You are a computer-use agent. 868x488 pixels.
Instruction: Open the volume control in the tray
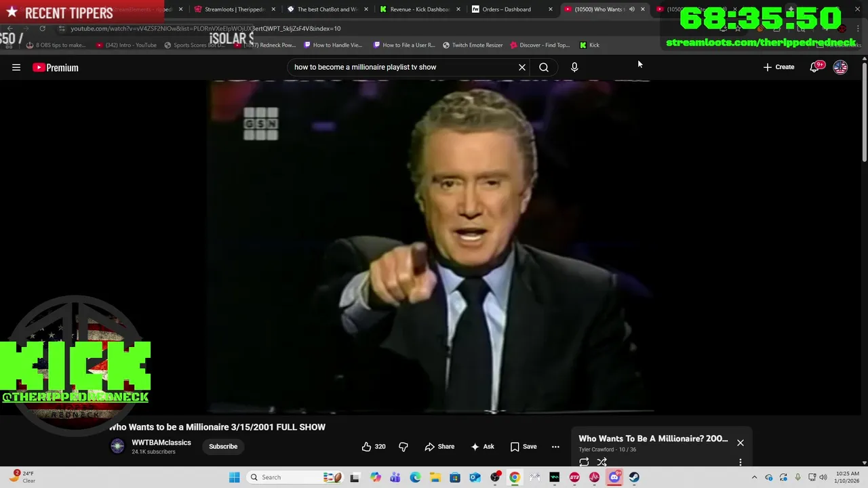click(x=824, y=477)
